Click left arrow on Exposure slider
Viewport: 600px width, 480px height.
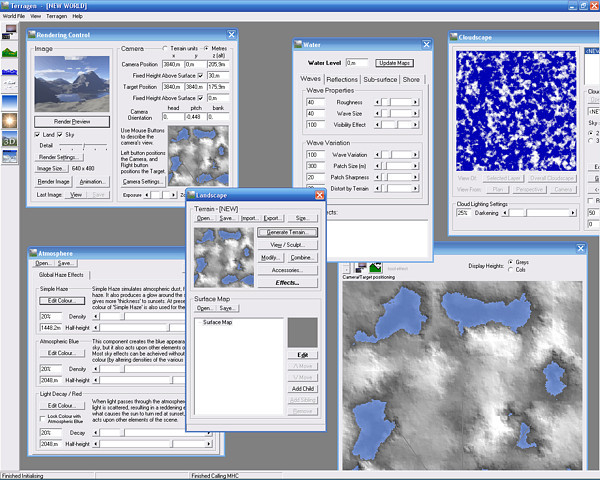pyautogui.click(x=147, y=195)
